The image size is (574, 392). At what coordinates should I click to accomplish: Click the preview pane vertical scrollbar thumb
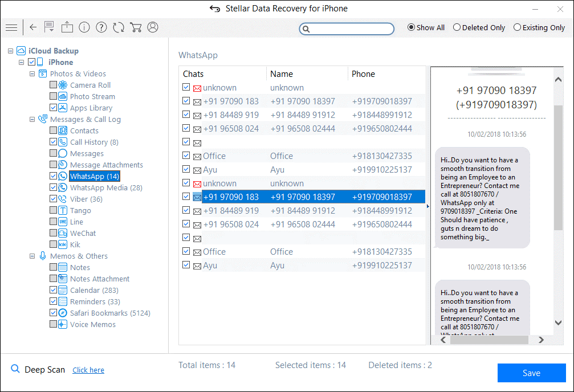pos(558,168)
